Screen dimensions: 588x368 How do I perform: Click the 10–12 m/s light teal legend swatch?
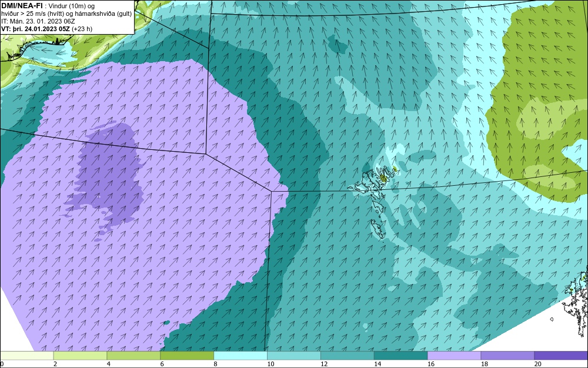click(x=294, y=356)
